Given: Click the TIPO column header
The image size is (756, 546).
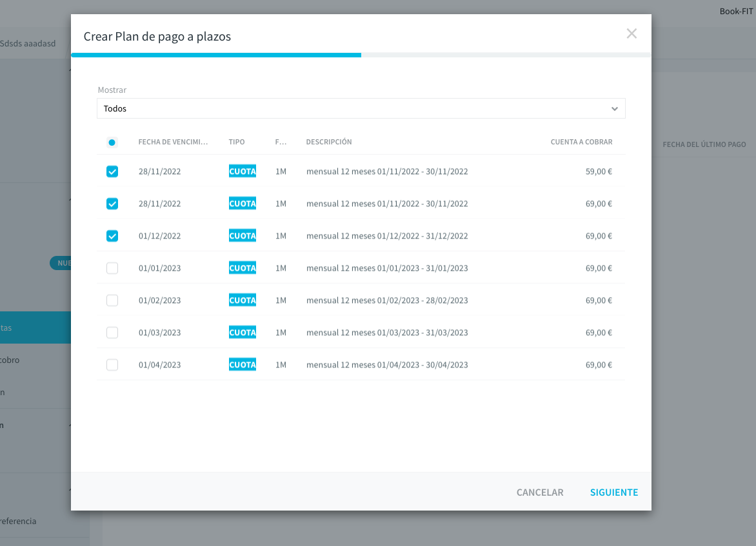Looking at the screenshot, I should (x=237, y=142).
